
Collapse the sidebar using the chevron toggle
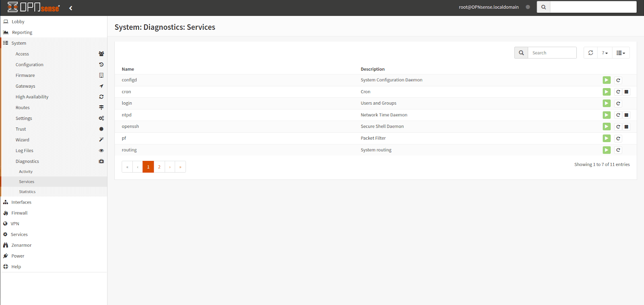[x=71, y=8]
